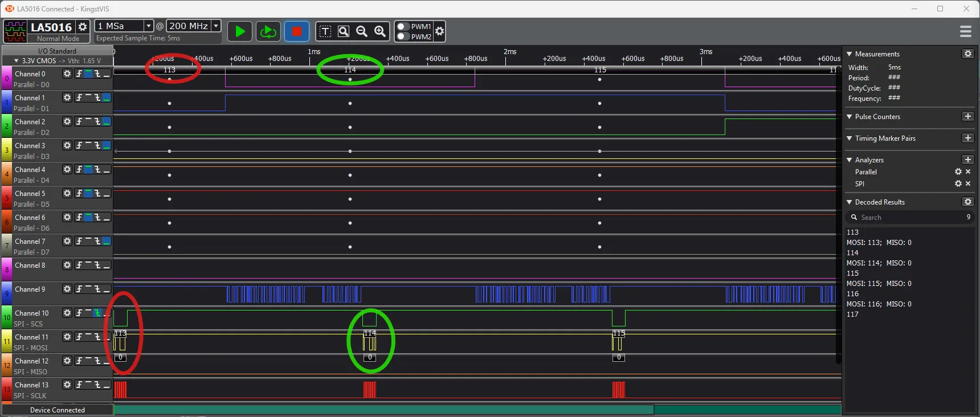Collapse the Analyzers section
The width and height of the screenshot is (980, 417).
pos(850,160)
